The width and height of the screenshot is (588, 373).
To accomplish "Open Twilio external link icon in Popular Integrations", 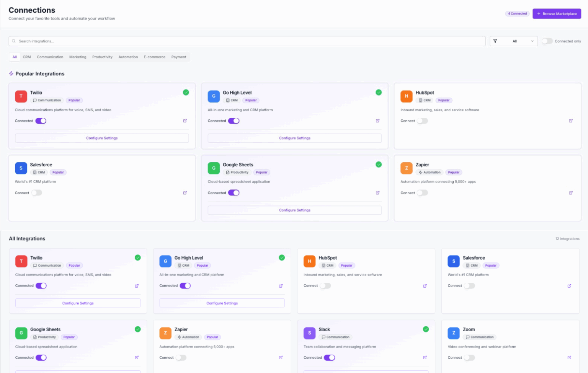I will (x=185, y=121).
